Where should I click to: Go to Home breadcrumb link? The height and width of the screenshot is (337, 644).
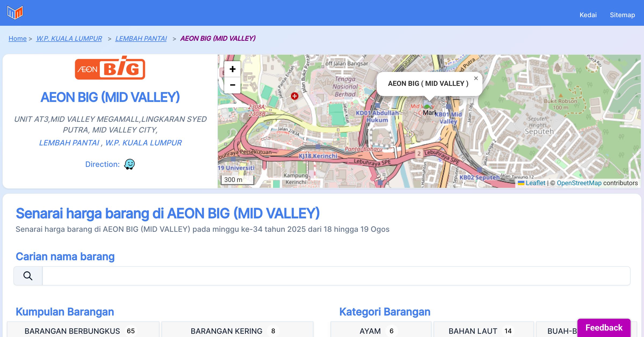(x=17, y=38)
